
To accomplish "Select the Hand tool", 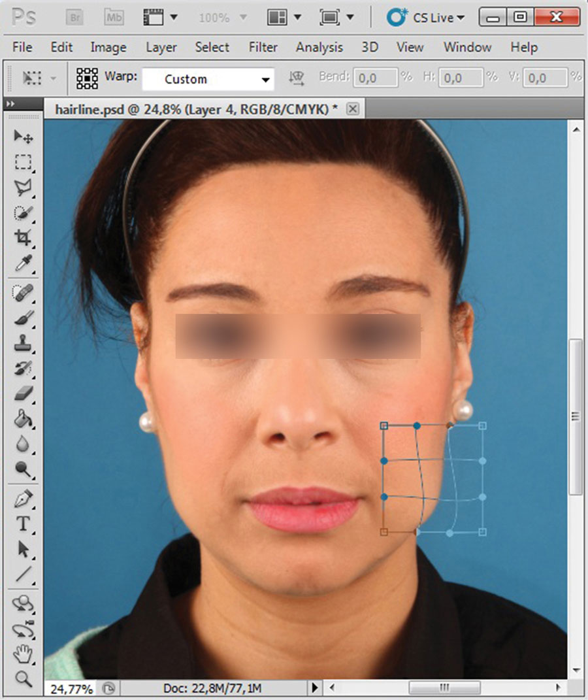I will (x=24, y=652).
